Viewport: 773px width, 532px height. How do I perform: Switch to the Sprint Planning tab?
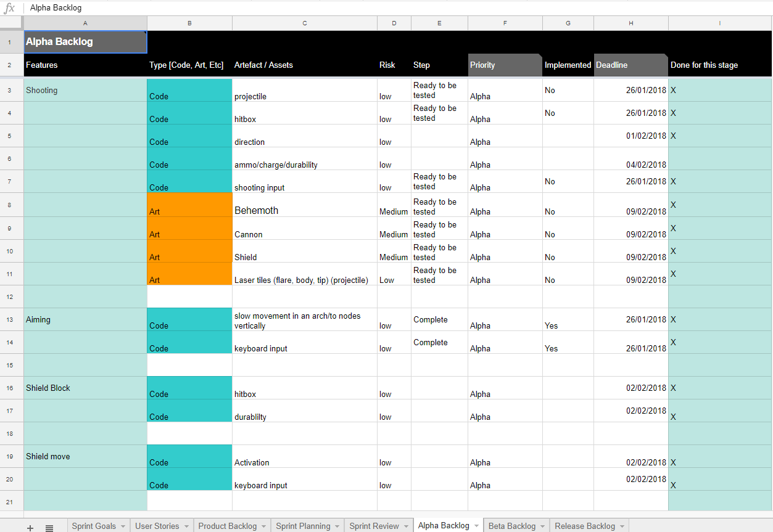(302, 526)
